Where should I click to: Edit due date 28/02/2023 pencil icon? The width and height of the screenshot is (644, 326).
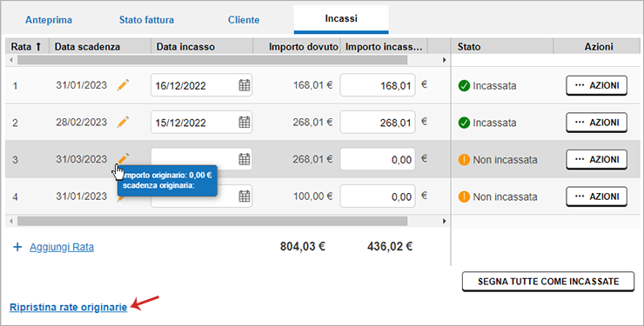(x=123, y=123)
